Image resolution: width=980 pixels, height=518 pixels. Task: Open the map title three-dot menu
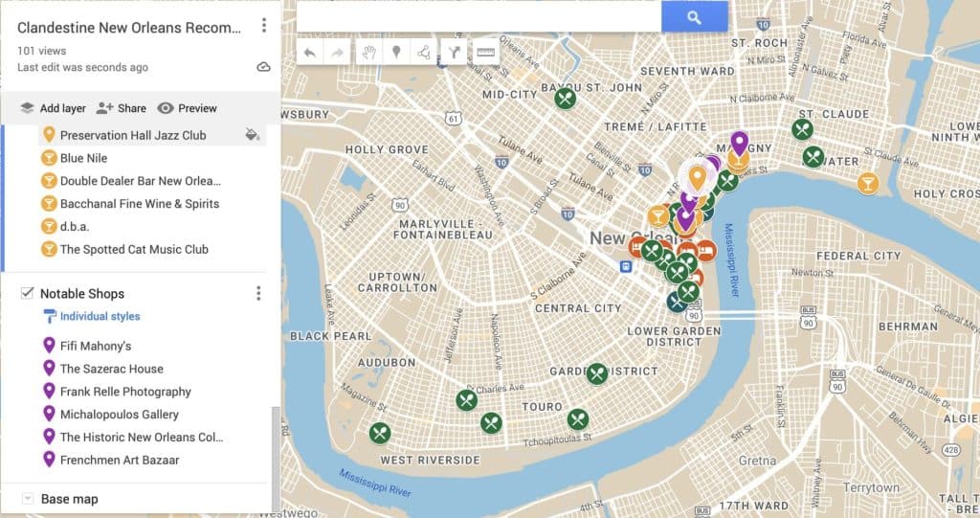(x=264, y=26)
